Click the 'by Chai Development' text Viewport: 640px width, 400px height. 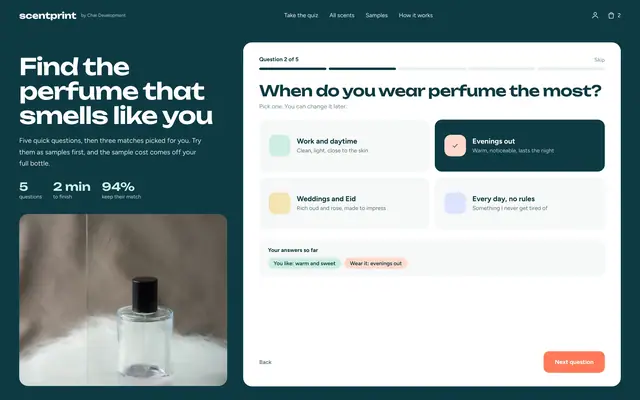(x=103, y=16)
